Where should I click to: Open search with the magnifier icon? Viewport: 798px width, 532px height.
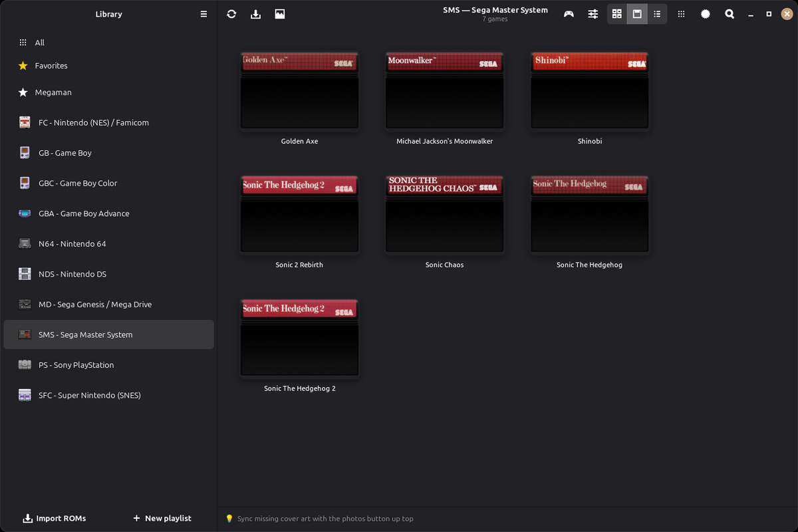coord(730,14)
